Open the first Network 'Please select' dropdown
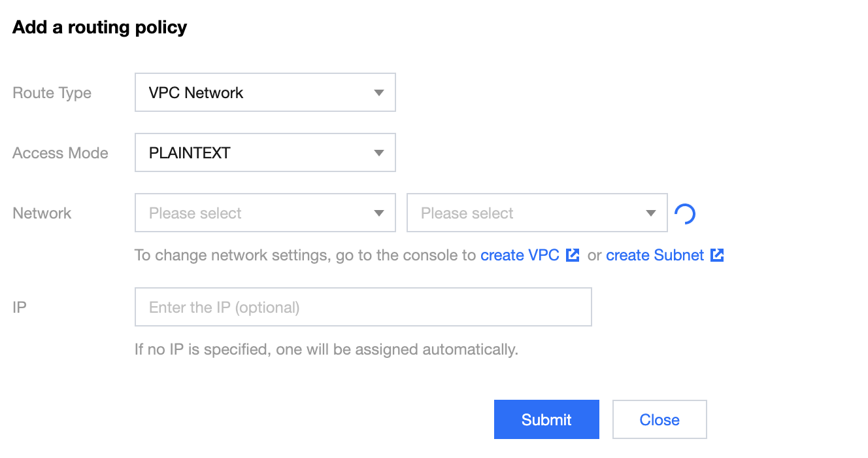 pos(265,213)
